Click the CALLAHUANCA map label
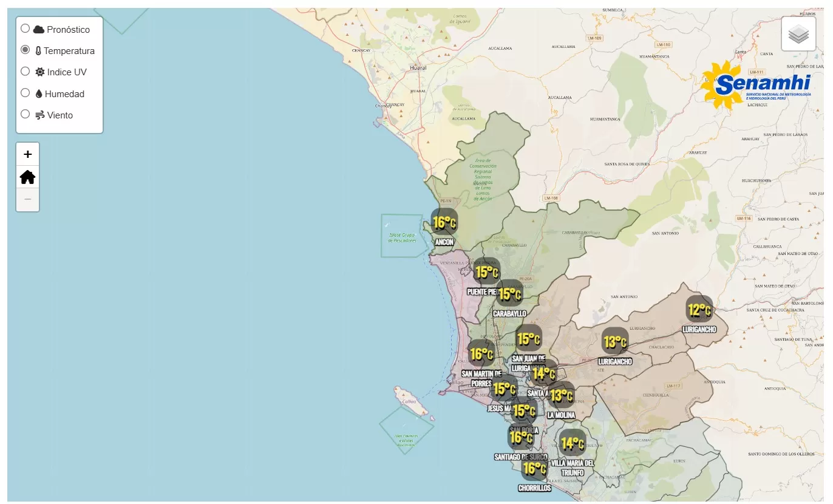This screenshot has height=504, width=833. (769, 247)
